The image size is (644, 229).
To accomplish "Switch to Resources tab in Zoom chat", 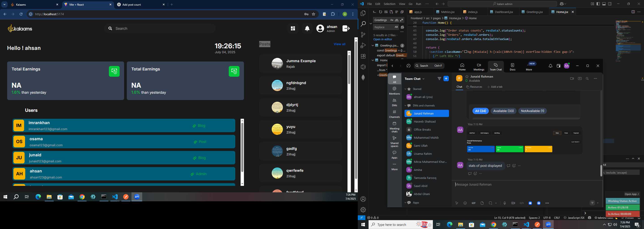I will [474, 87].
